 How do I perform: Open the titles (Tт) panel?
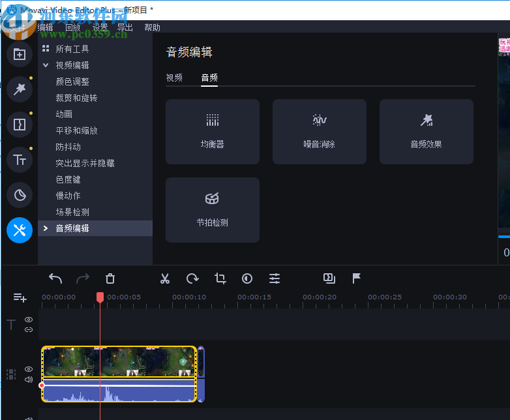pos(20,160)
